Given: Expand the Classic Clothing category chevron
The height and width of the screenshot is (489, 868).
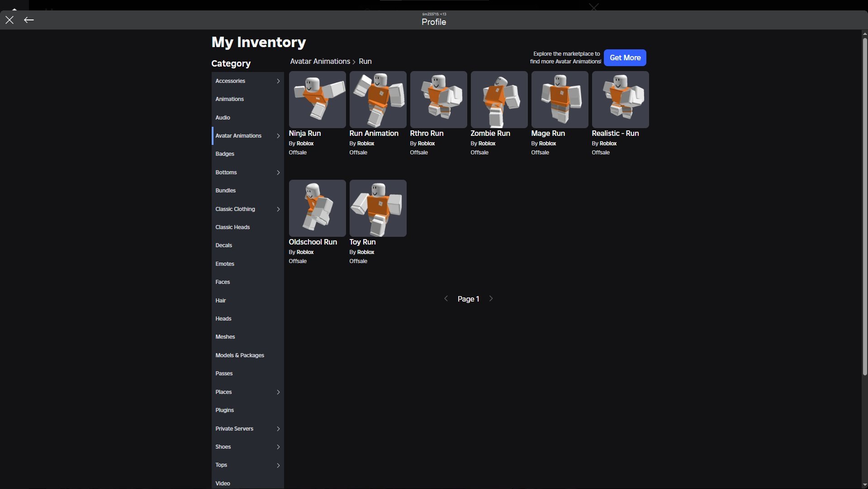Looking at the screenshot, I should (x=278, y=209).
